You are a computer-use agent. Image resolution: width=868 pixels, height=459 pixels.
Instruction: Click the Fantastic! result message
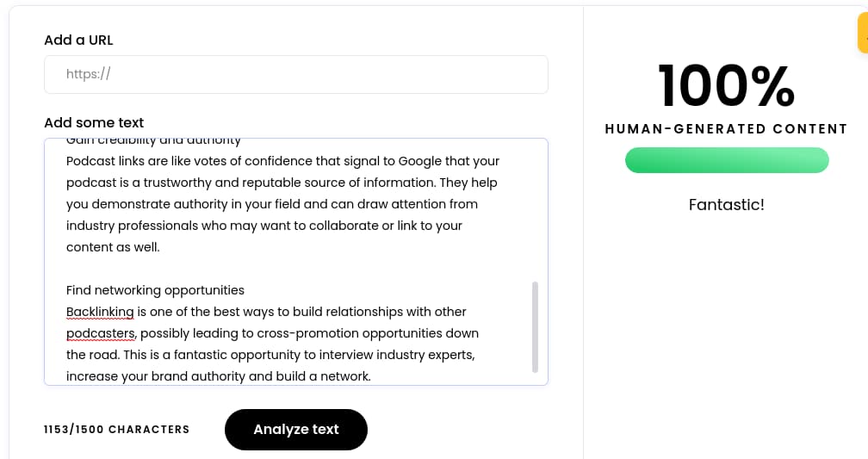click(x=726, y=205)
